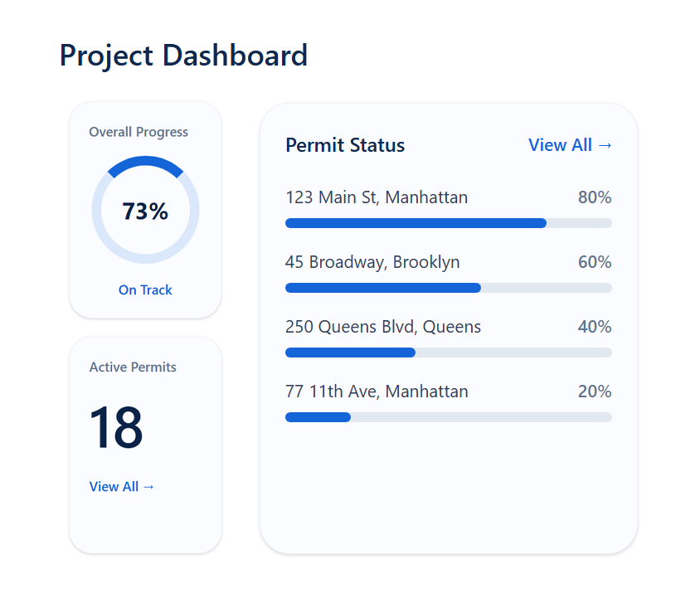The image size is (700, 603).
Task: Click the Project Dashboard page title
Action: [x=183, y=56]
